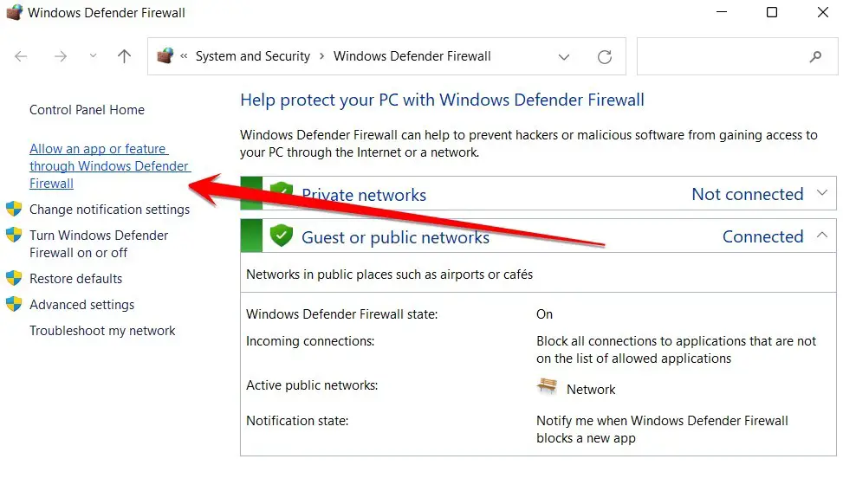Viewport: 843px width, 504px height.
Task: Click the shield icon next to Restore defaults
Action: [14, 278]
